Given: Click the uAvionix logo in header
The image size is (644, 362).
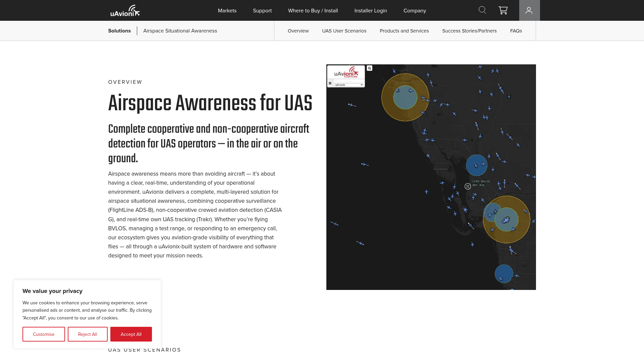Looking at the screenshot, I should [125, 10].
